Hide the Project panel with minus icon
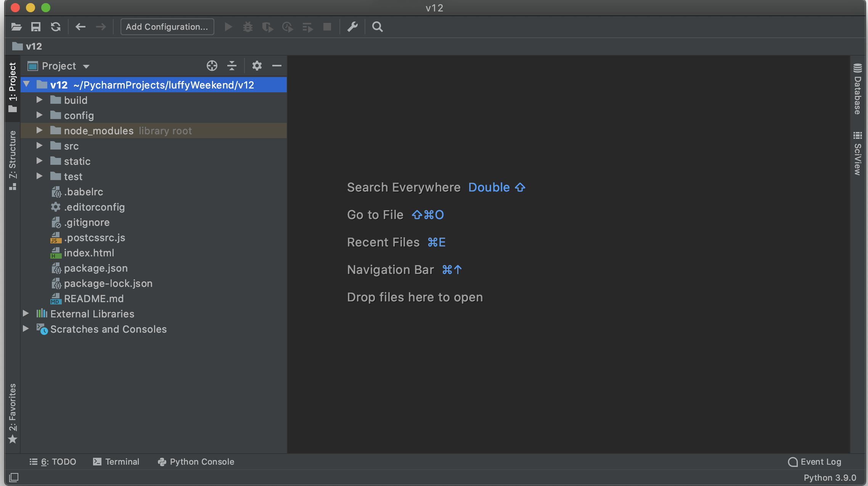The image size is (868, 486). tap(277, 66)
